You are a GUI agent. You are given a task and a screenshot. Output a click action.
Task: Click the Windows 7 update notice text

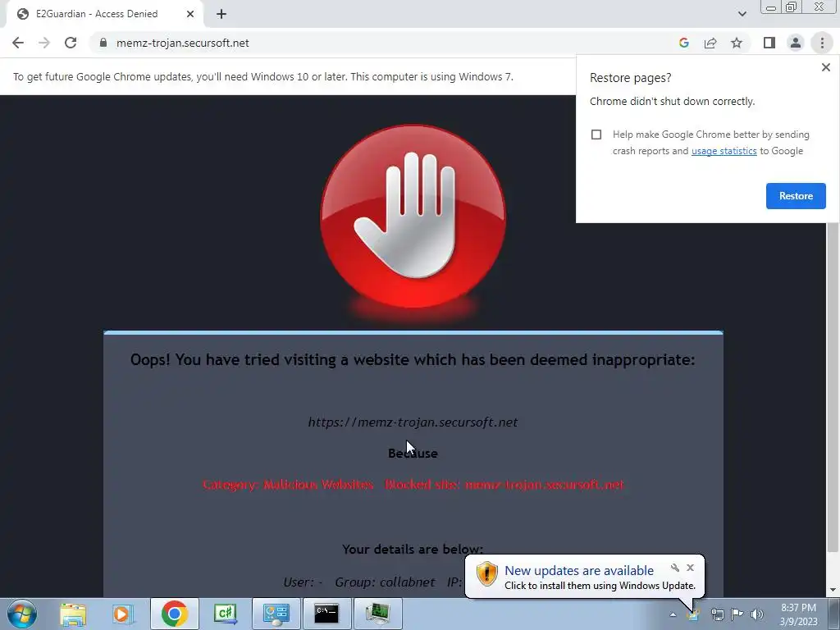coord(263,76)
